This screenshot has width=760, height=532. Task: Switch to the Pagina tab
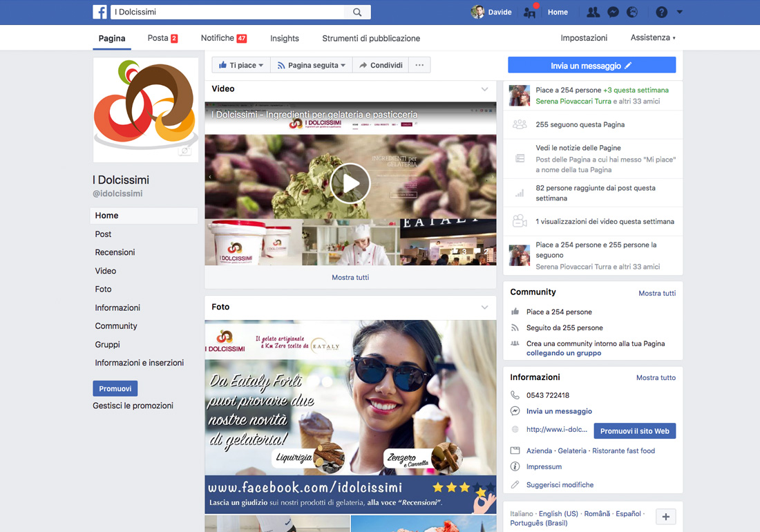pos(112,38)
